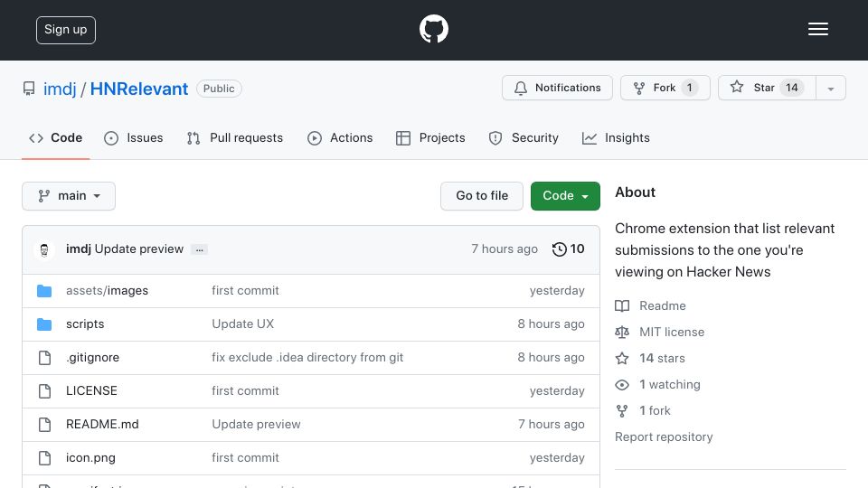This screenshot has height=488, width=868.
Task: Open the .gitignore file link
Action: (92, 358)
